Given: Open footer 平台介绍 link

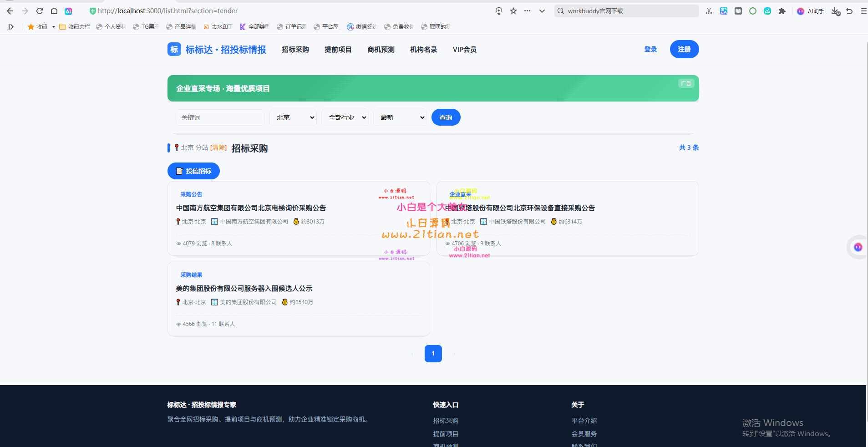Looking at the screenshot, I should pos(584,421).
